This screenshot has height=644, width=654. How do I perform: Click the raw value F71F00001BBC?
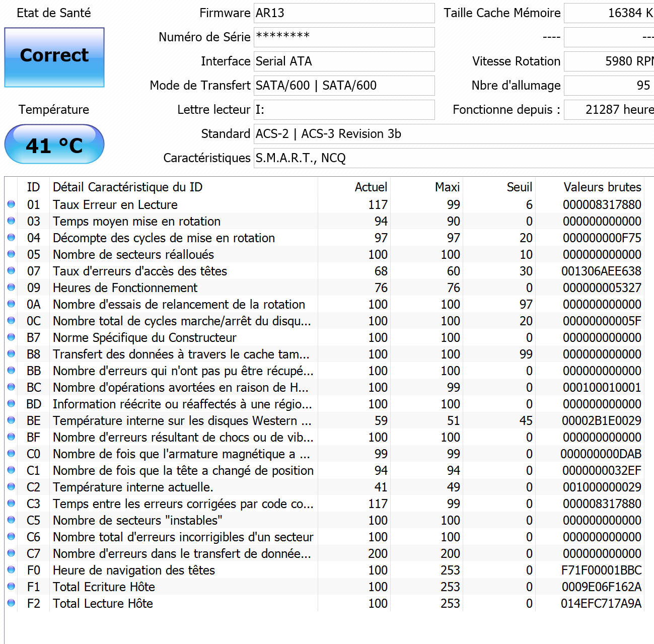click(602, 570)
